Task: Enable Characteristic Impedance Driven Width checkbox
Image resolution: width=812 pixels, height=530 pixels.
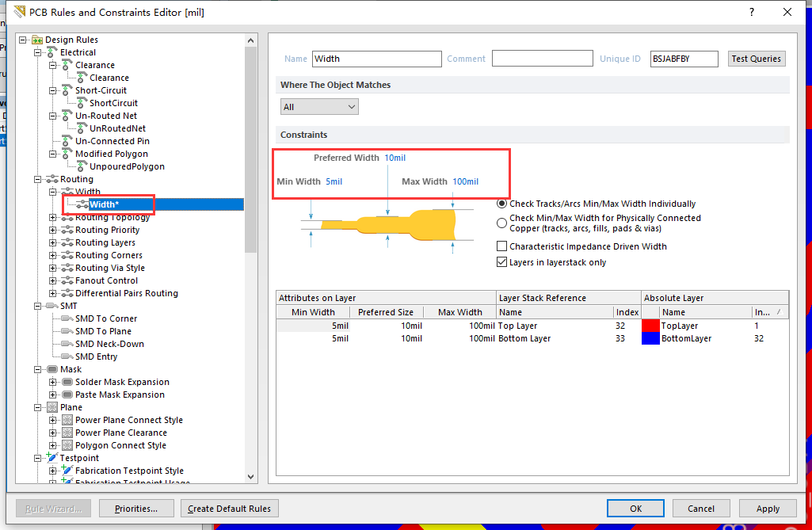Action: pyautogui.click(x=501, y=246)
